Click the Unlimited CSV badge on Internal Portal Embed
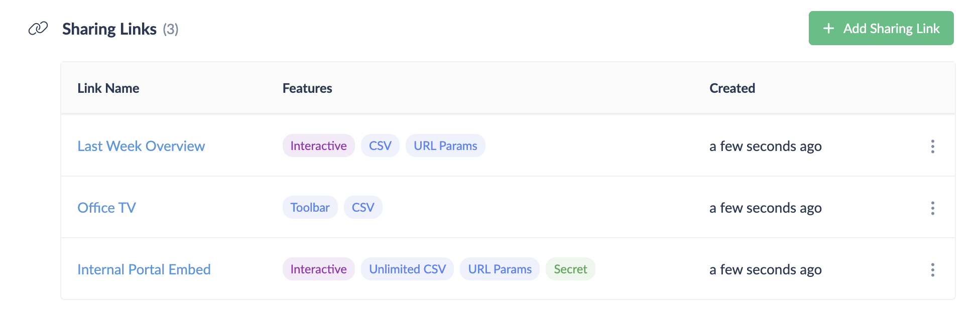The width and height of the screenshot is (980, 311). click(407, 269)
